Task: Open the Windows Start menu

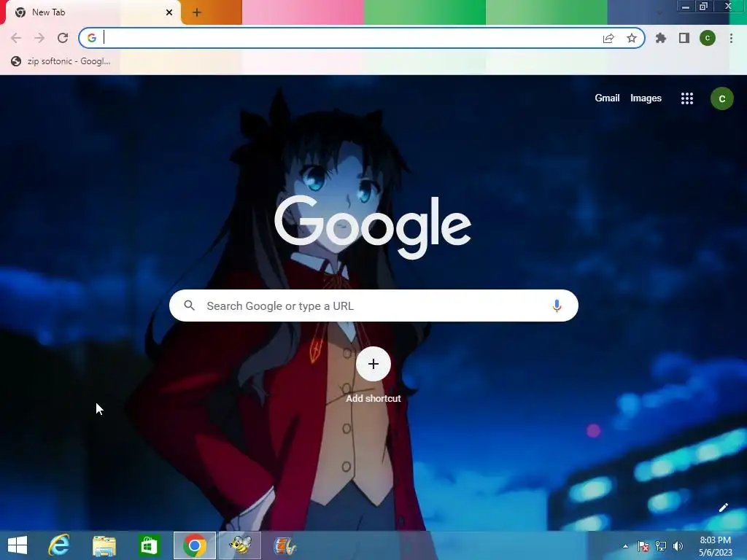Action: pyautogui.click(x=18, y=545)
